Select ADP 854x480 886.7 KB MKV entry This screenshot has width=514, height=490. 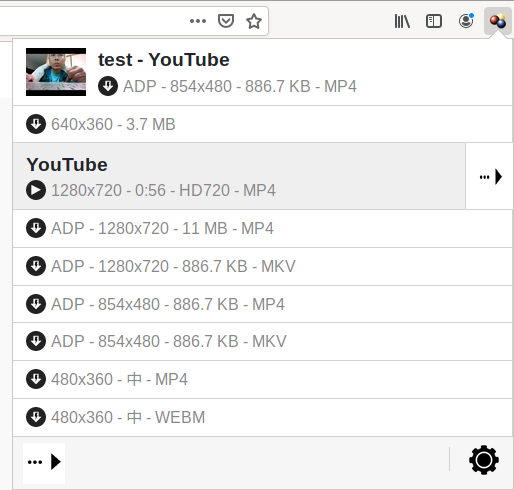(x=262, y=341)
